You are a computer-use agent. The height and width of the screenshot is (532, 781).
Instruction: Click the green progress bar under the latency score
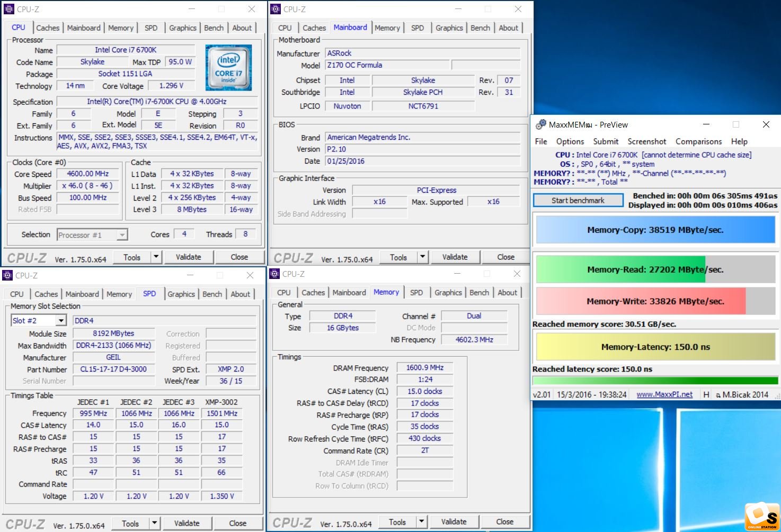655,381
